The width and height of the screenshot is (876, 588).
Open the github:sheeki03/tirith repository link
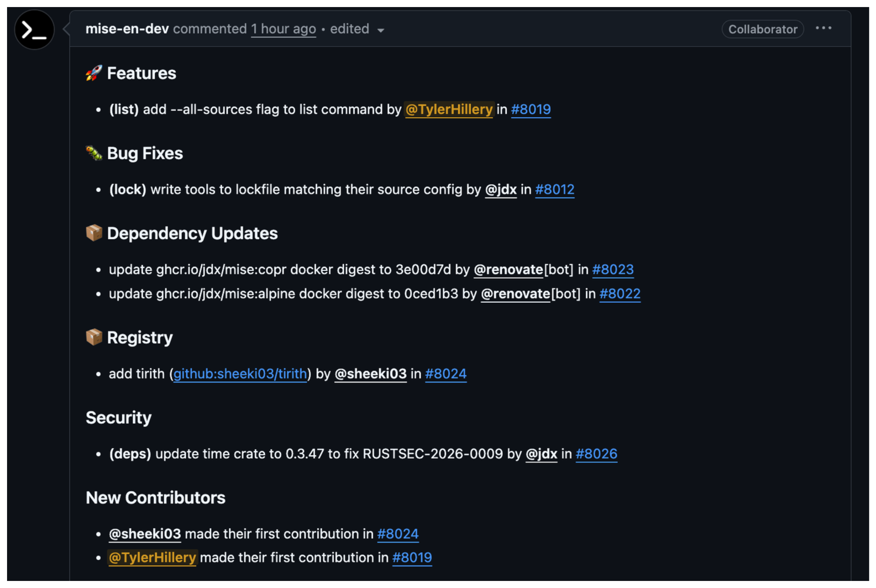[x=240, y=374]
